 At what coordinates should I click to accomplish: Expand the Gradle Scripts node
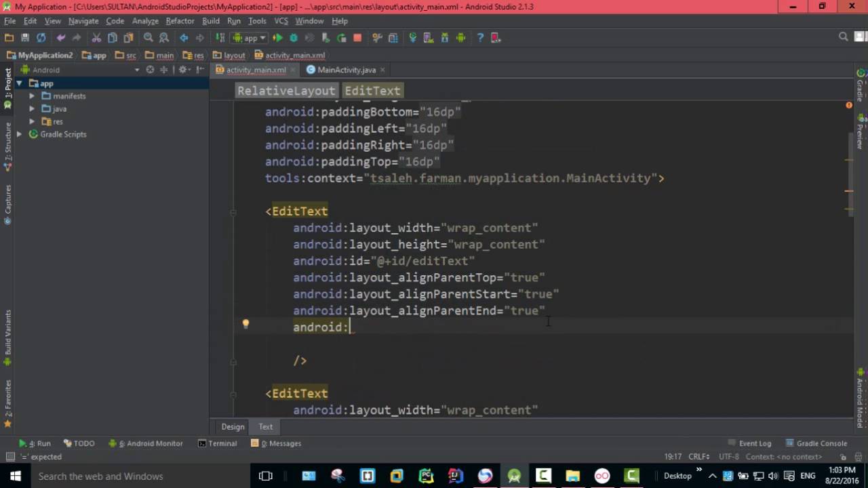(20, 134)
